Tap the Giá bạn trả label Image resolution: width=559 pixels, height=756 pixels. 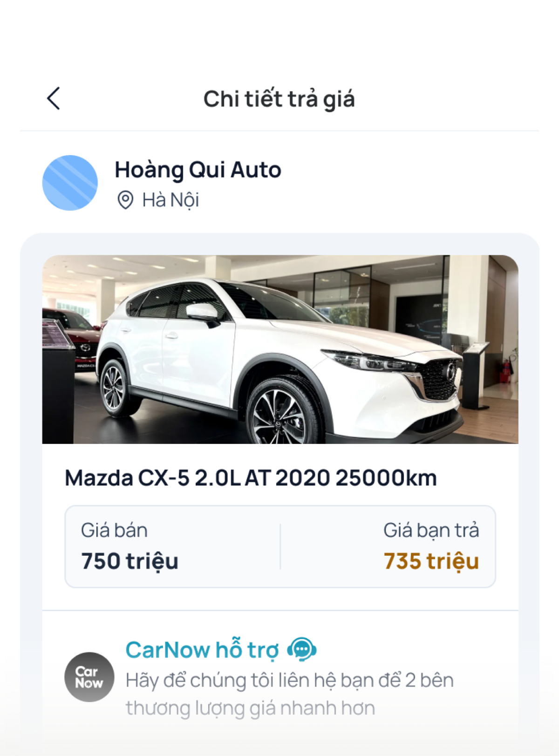[x=431, y=531]
